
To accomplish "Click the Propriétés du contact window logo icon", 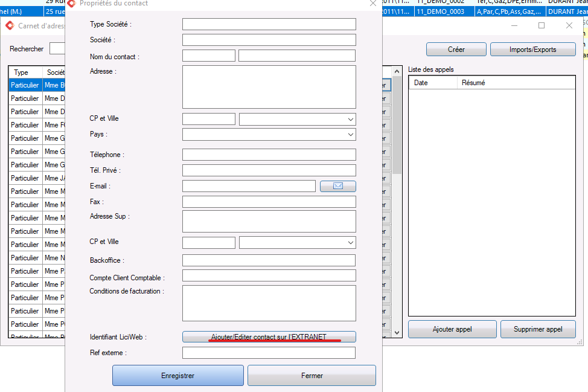I will pos(71,3).
